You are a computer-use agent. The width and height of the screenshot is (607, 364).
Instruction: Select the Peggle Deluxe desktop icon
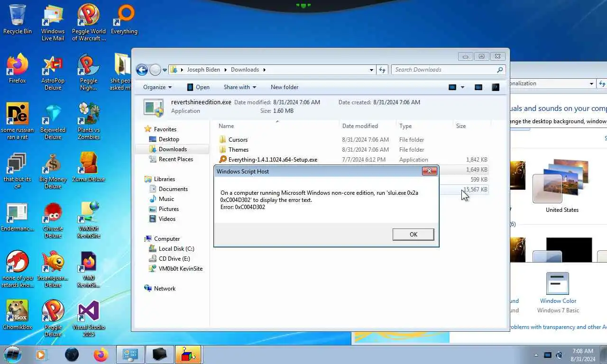point(53,318)
